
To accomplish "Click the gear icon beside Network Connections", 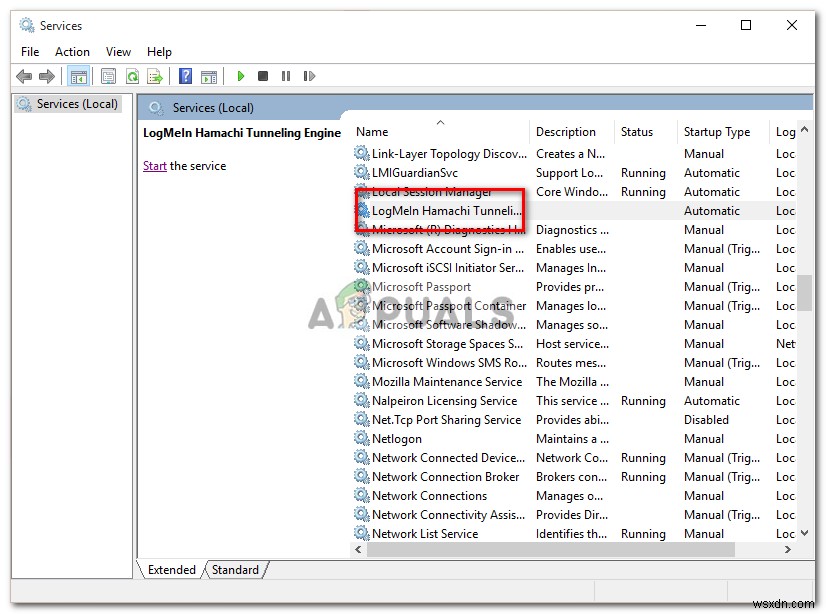I will tap(361, 495).
